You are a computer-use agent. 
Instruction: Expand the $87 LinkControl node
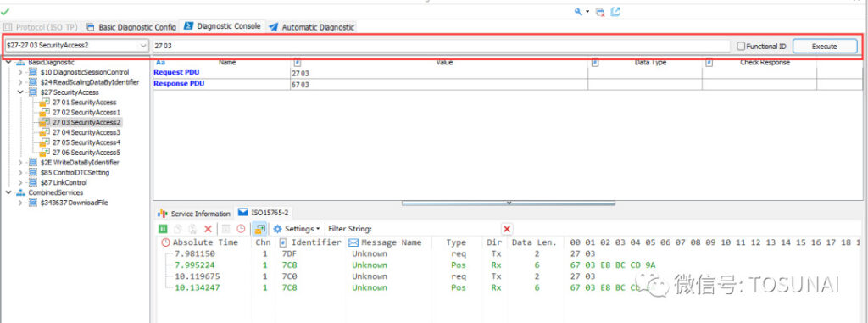[20, 182]
